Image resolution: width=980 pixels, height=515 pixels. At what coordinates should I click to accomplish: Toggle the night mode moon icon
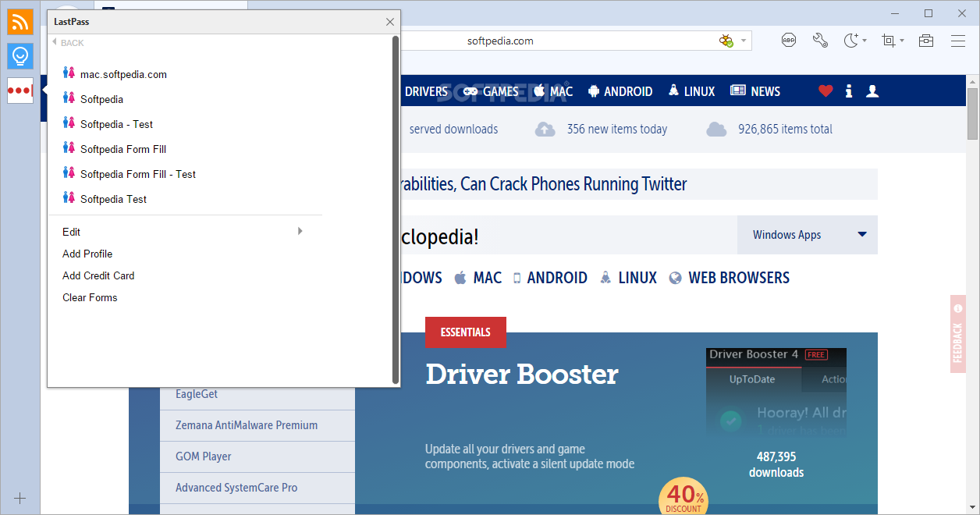[x=851, y=41]
